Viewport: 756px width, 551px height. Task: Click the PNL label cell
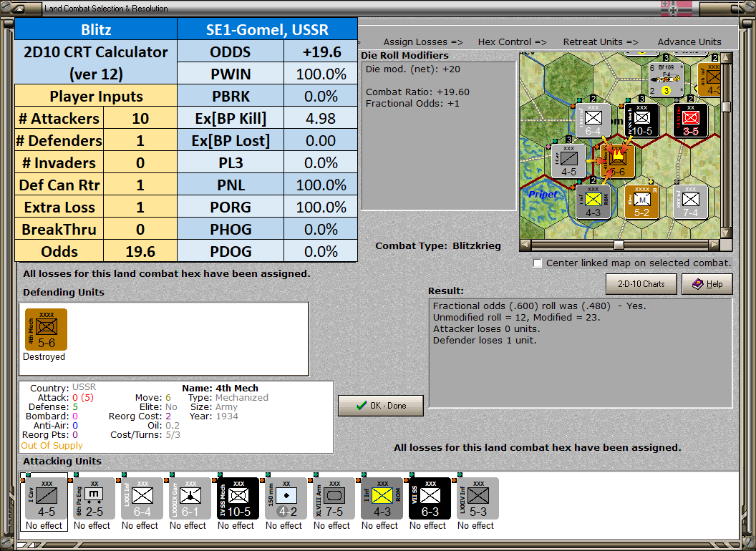point(231,185)
